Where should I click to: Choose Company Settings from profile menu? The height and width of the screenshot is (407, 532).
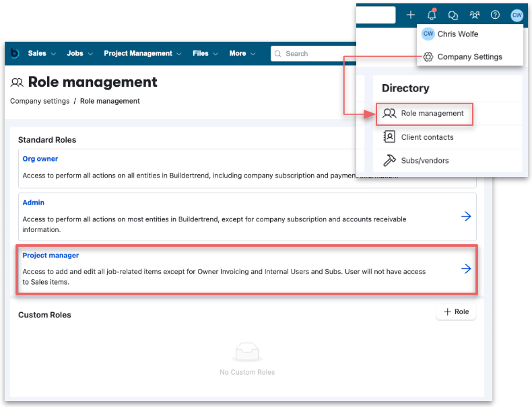point(470,57)
